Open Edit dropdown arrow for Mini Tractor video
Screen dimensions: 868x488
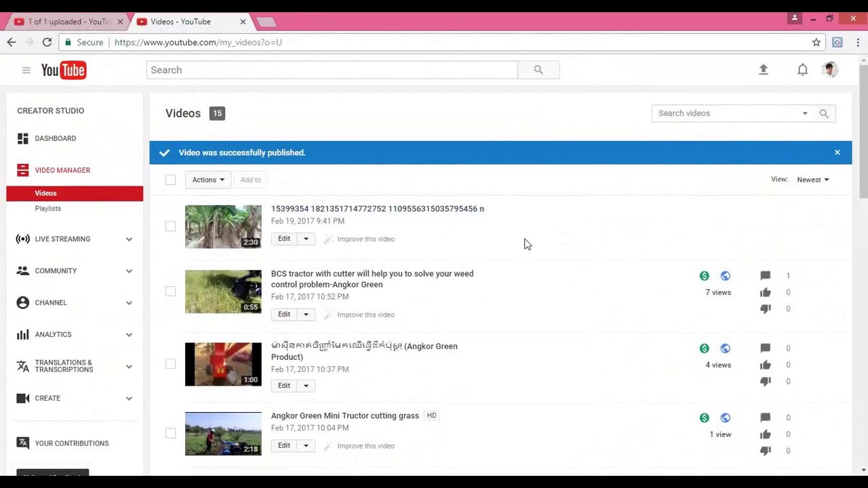[306, 445]
